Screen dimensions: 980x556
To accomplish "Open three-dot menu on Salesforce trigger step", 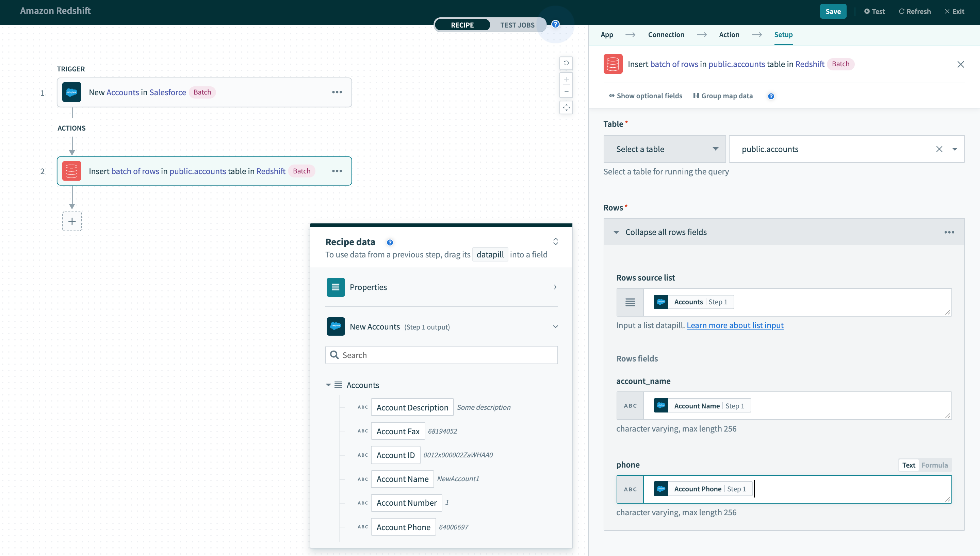I will (x=337, y=92).
